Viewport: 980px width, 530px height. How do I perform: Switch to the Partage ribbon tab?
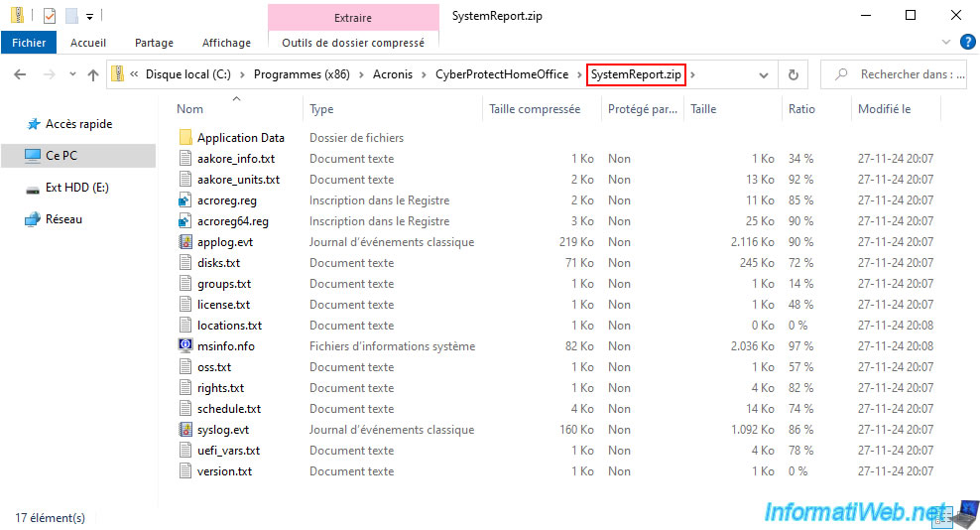(154, 43)
